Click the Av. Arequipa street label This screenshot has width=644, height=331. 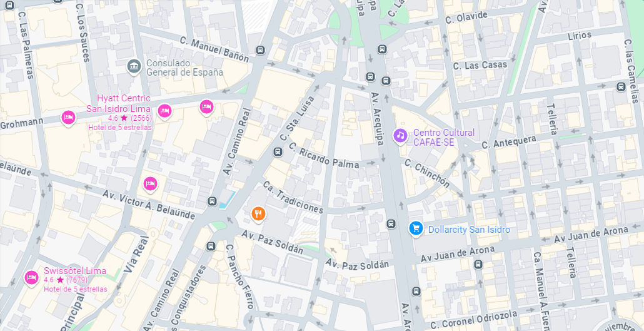(x=377, y=118)
